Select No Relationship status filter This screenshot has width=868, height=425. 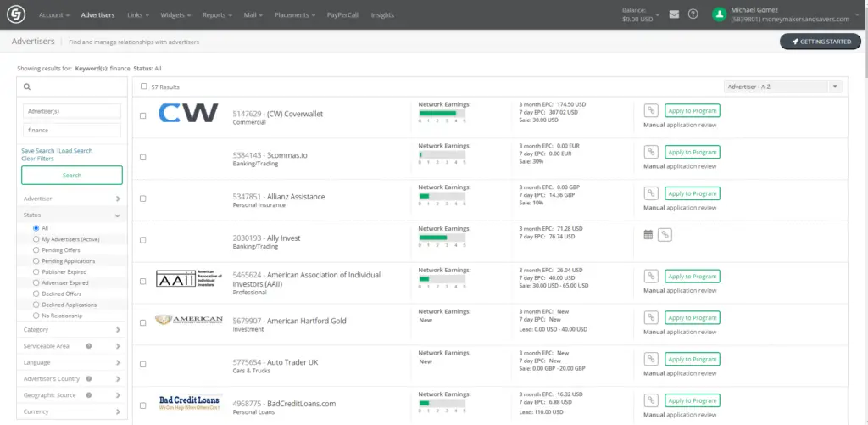coord(36,316)
